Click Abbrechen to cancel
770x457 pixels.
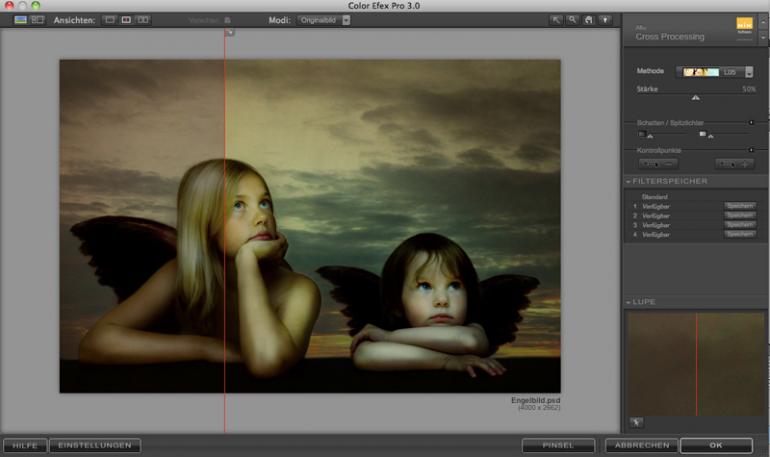pyautogui.click(x=642, y=446)
